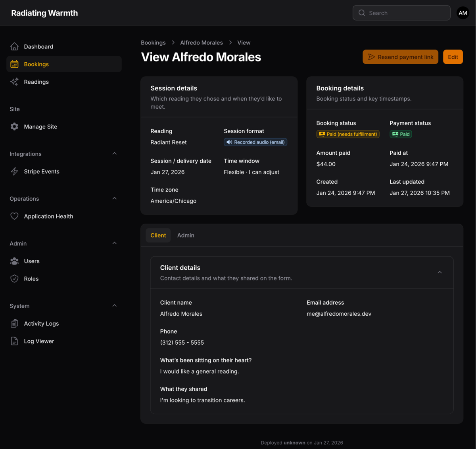Viewport: 476px width, 449px height.
Task: Select the Stripe Events lightning bolt icon
Action: 14,171
